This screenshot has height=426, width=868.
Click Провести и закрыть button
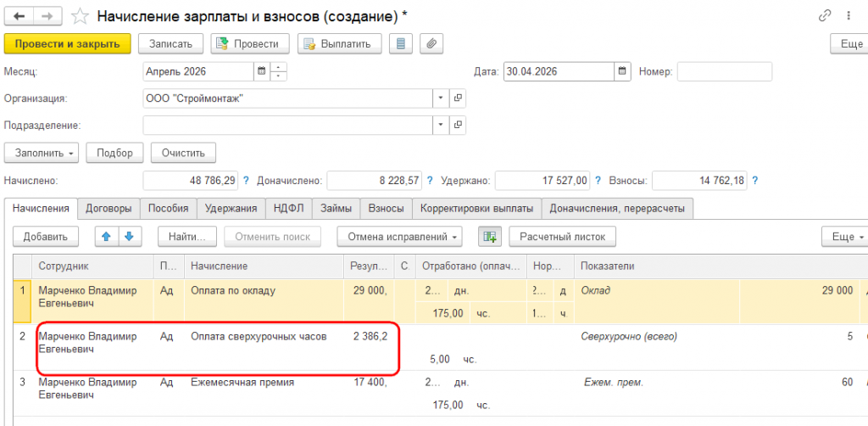click(68, 44)
